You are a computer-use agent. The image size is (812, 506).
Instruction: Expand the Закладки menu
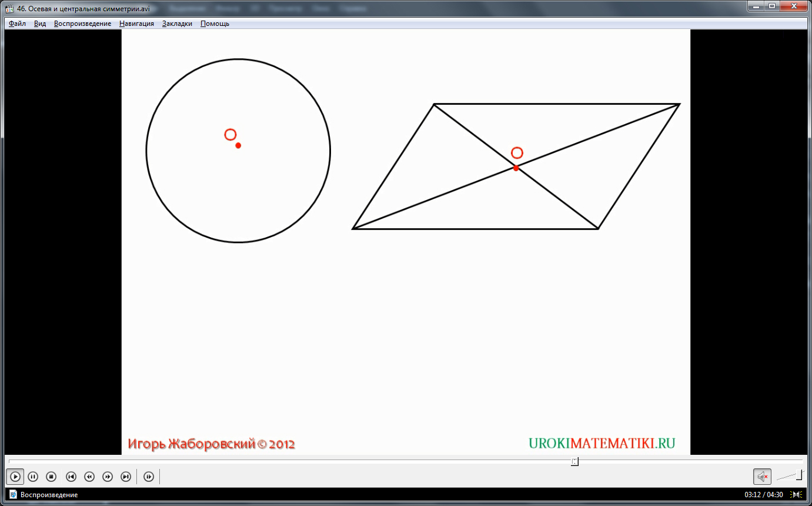177,24
